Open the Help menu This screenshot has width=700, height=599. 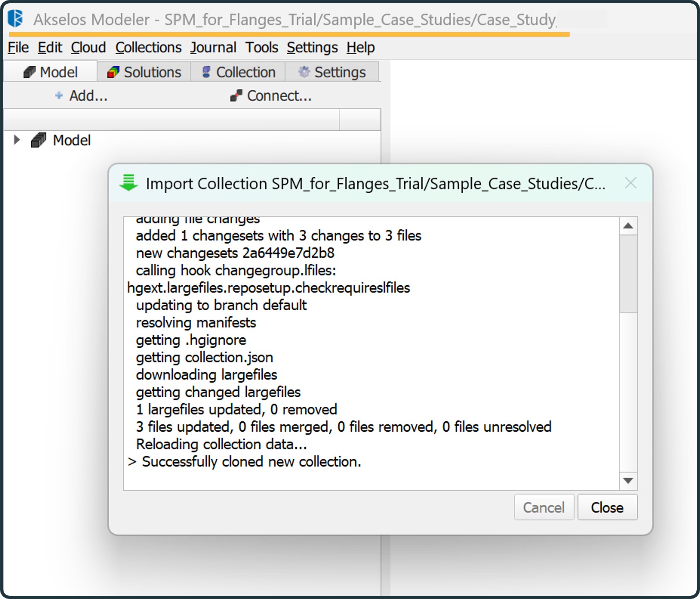pos(361,47)
